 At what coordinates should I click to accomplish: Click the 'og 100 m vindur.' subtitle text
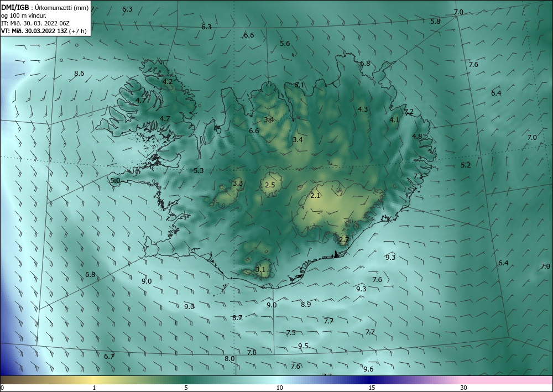24,15
